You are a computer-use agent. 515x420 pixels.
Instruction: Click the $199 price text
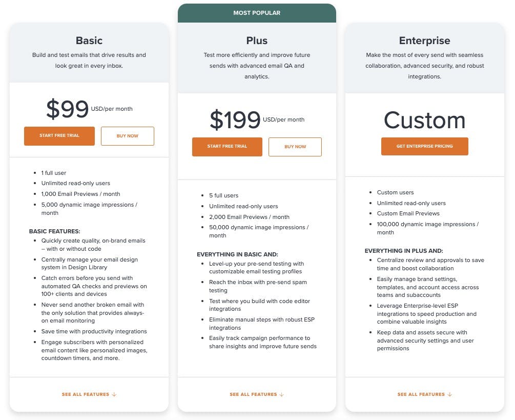point(235,119)
